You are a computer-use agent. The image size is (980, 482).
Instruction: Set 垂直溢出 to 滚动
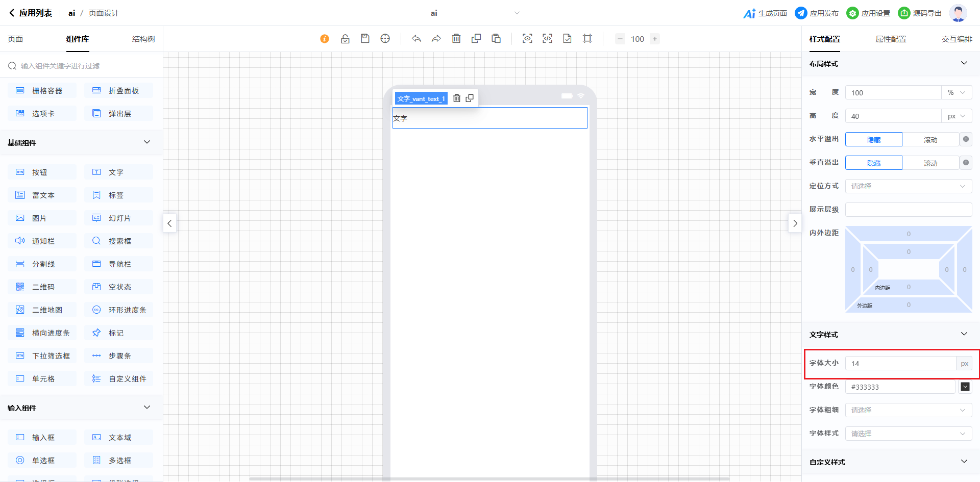pyautogui.click(x=930, y=163)
